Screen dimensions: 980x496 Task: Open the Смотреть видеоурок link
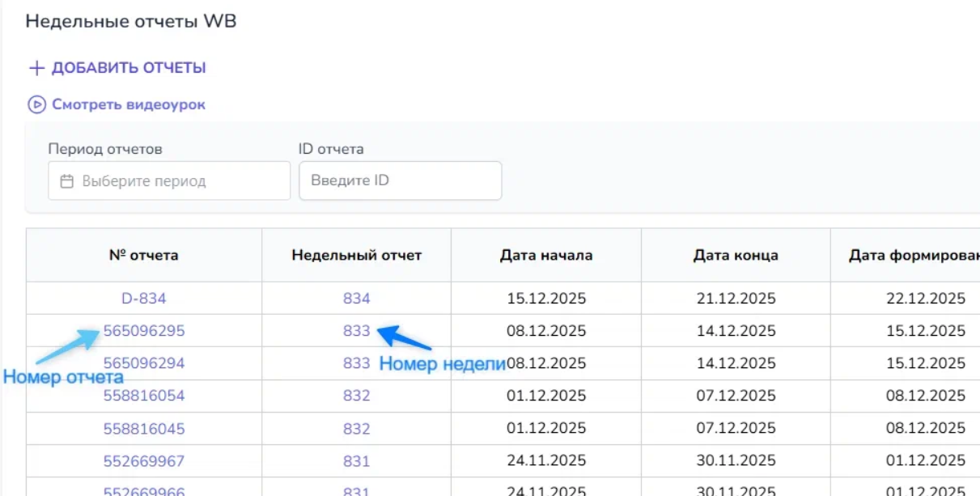pyautogui.click(x=129, y=104)
